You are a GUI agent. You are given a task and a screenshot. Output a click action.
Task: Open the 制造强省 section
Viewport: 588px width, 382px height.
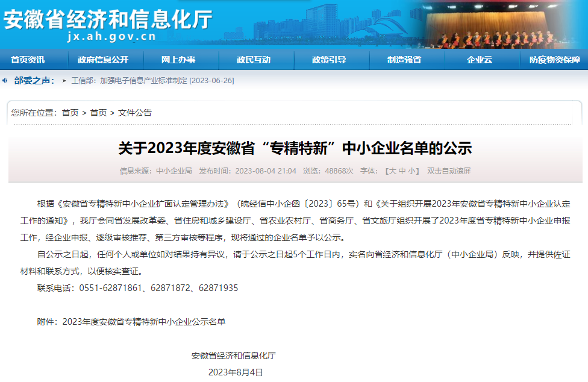click(407, 60)
